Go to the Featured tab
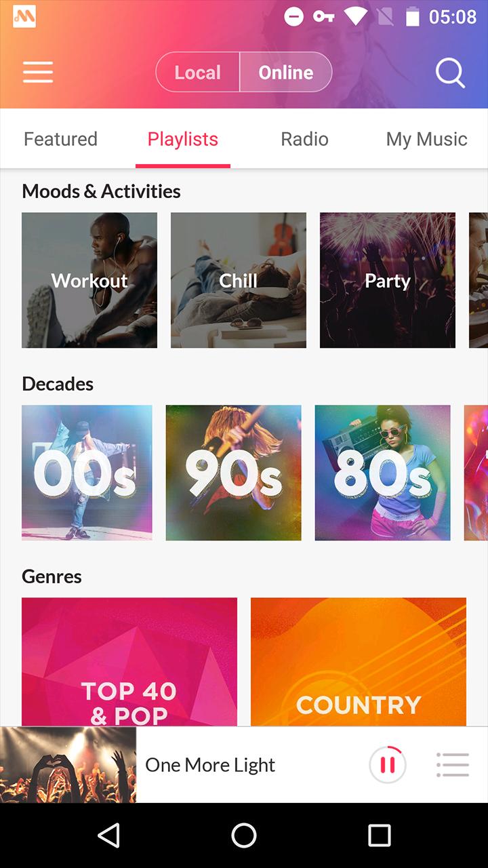 click(x=61, y=139)
